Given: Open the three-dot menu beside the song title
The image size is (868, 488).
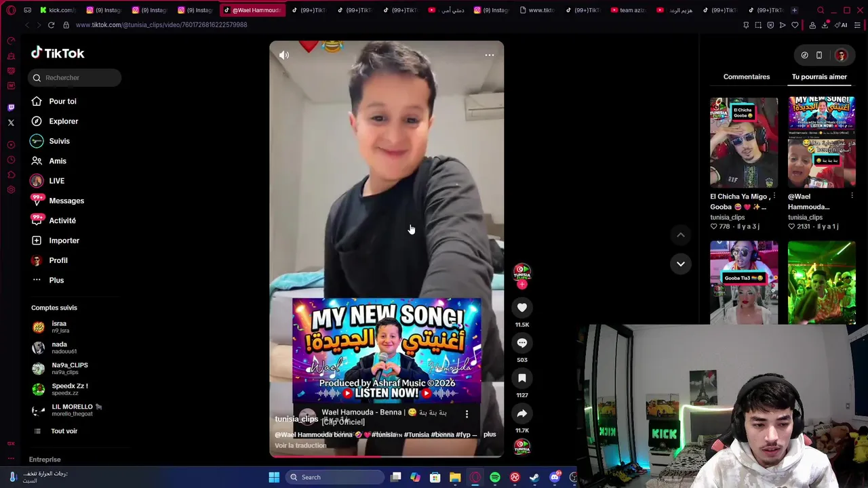Looking at the screenshot, I should point(467,413).
